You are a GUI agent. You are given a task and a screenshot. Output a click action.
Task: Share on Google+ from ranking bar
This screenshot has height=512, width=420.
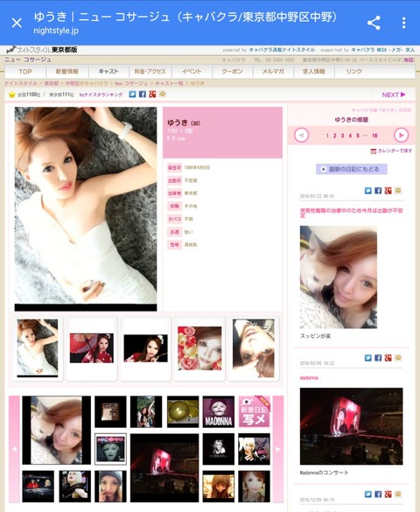point(152,94)
